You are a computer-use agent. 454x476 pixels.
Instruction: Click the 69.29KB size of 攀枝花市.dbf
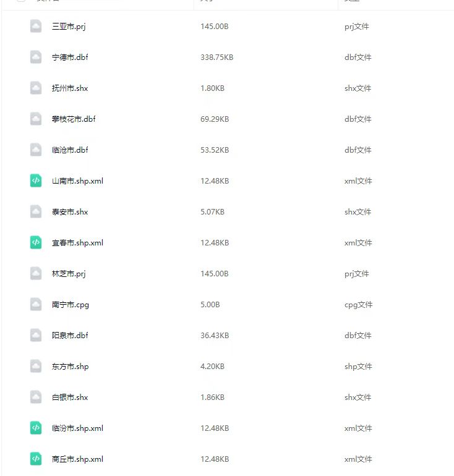pos(215,119)
